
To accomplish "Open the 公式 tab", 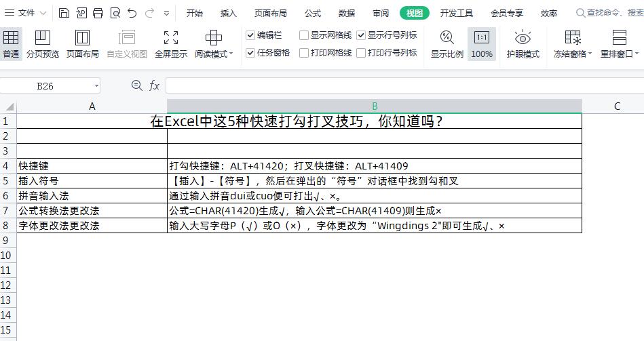I will [x=313, y=13].
